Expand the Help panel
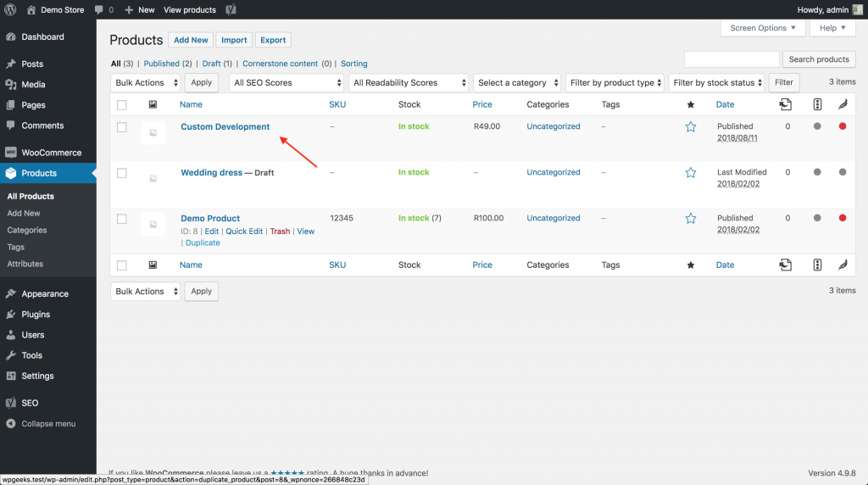This screenshot has height=485, width=868. [x=832, y=28]
